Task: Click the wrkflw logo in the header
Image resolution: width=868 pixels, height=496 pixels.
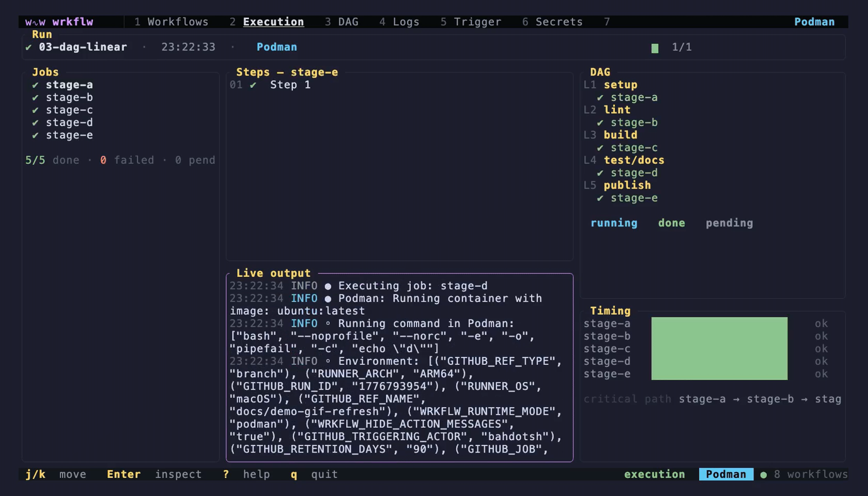Action: pyautogui.click(x=59, y=22)
